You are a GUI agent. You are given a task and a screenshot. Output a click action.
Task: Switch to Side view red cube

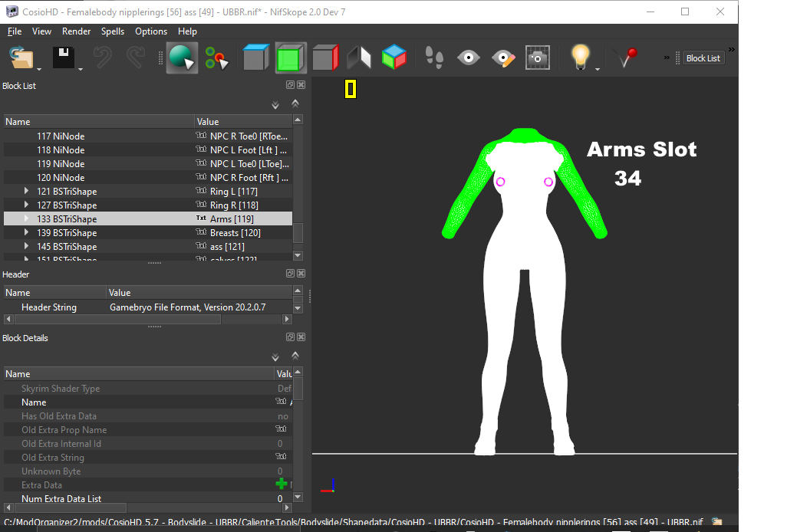pos(325,57)
